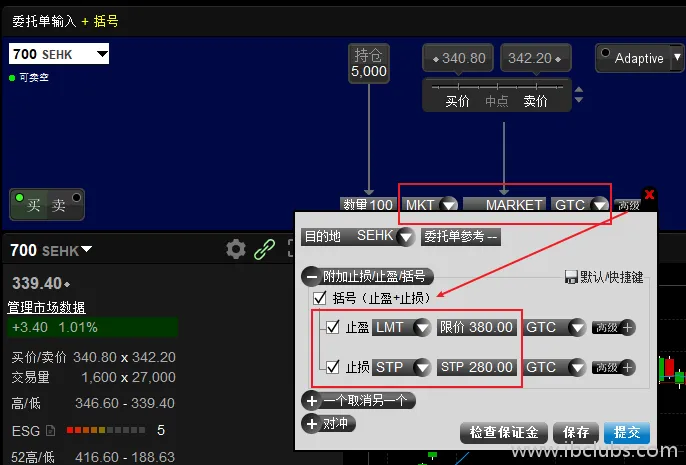Expand the 对冲 section
This screenshot has width=686, height=465.
(x=311, y=423)
